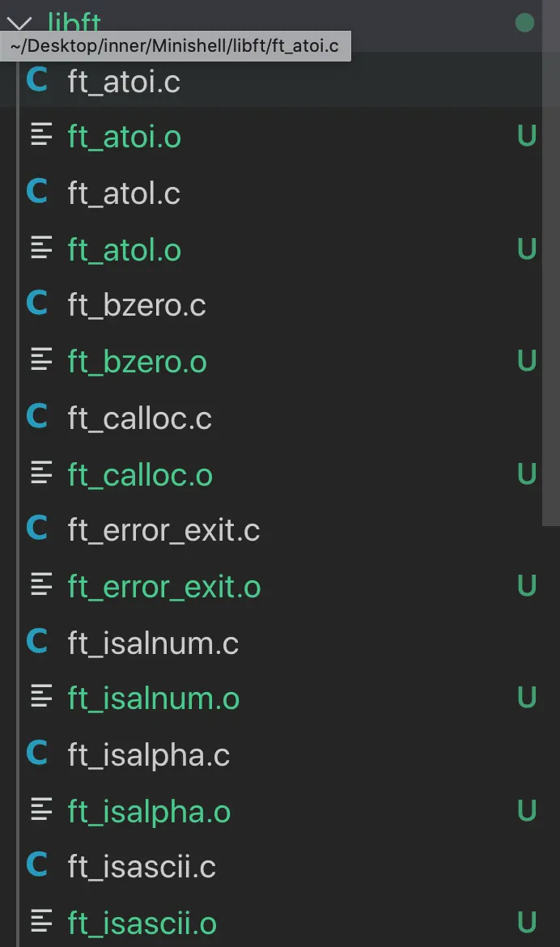Click the green modified dot on libft
The width and height of the screenshot is (560, 947).
click(524, 23)
